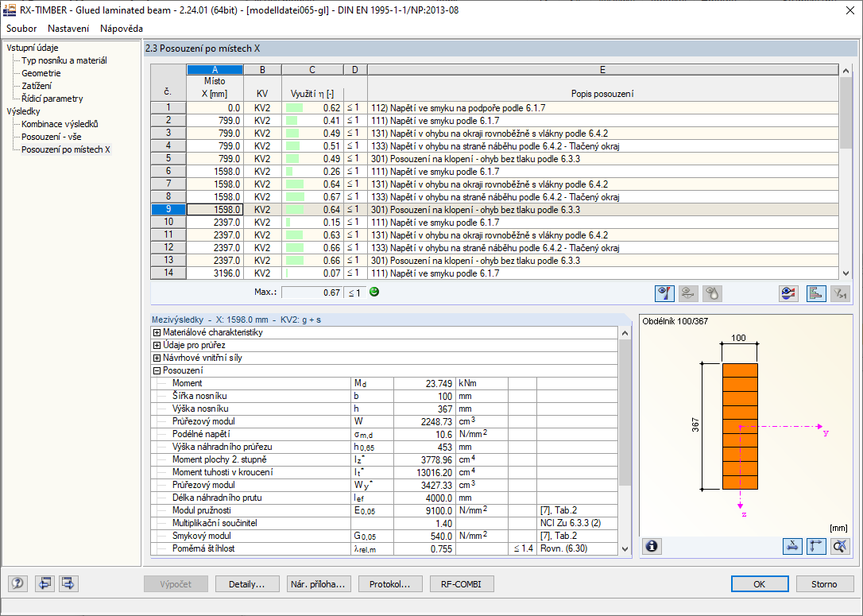Select row header number 14

(x=168, y=273)
